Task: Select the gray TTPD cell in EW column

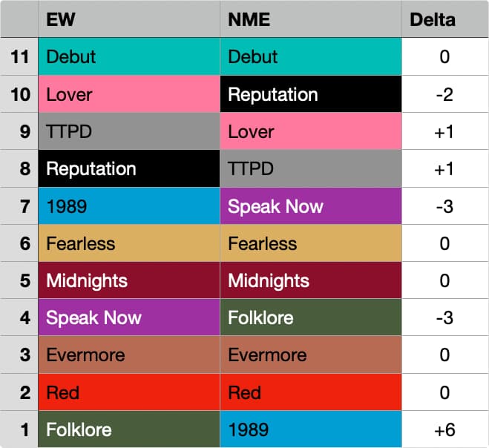Action: click(x=128, y=131)
